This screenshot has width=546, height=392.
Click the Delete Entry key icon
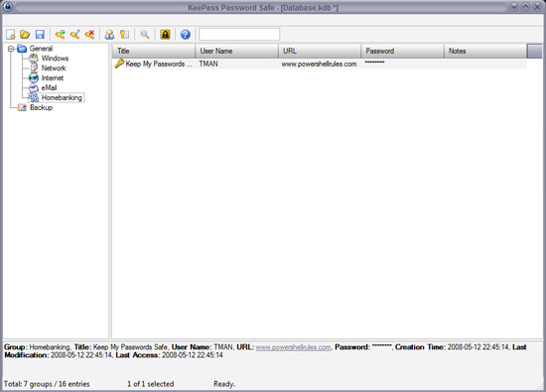[x=89, y=34]
